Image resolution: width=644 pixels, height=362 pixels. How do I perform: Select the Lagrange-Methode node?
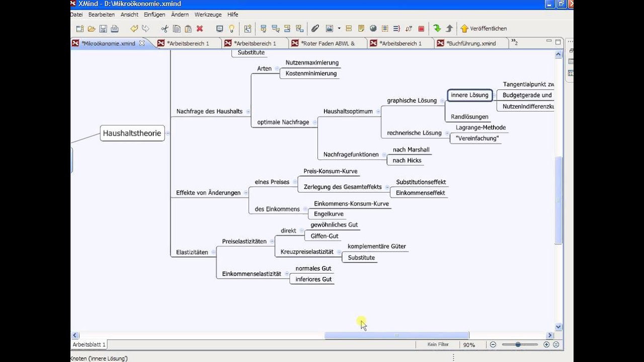tap(480, 128)
